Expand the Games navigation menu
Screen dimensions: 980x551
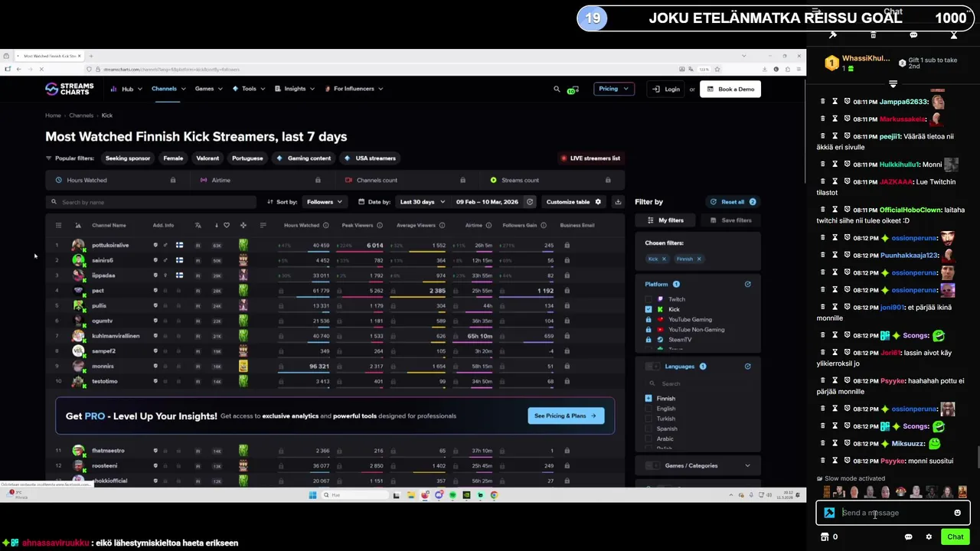tap(208, 89)
